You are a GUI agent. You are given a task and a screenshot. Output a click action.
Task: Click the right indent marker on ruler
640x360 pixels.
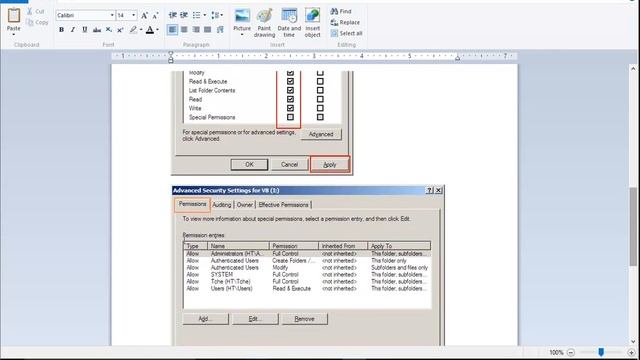coord(458,58)
